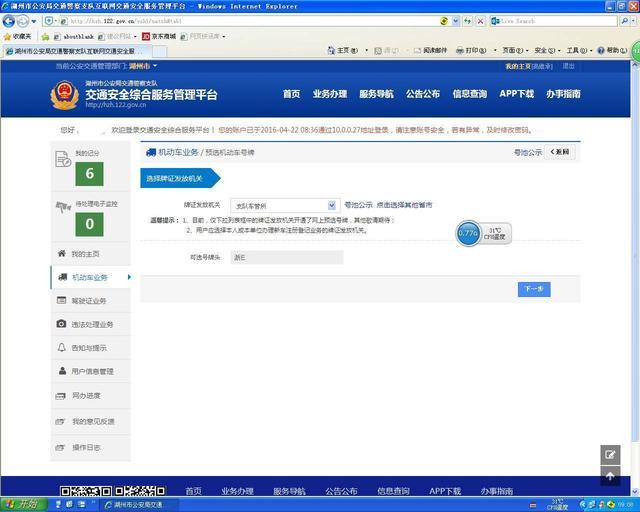The width and height of the screenshot is (640, 512).
Task: Expand the 机动车业务 sidebar arrow
Action: click(129, 277)
